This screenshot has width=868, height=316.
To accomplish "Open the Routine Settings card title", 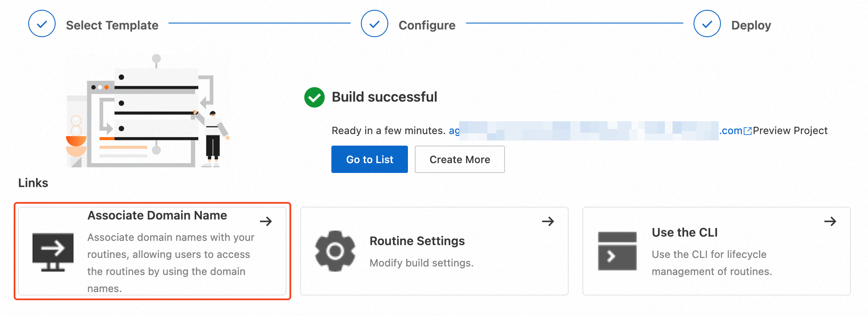I will coord(417,241).
